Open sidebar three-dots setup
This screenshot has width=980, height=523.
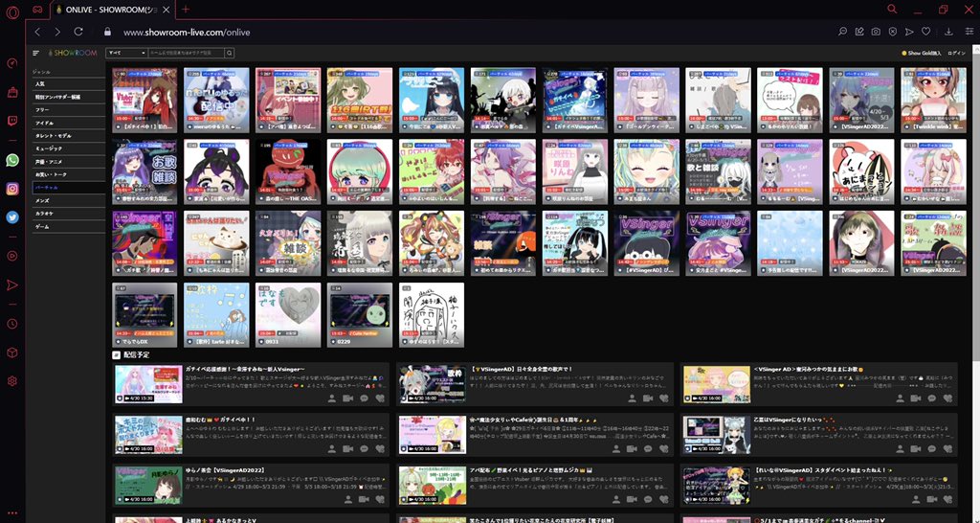pos(11,513)
